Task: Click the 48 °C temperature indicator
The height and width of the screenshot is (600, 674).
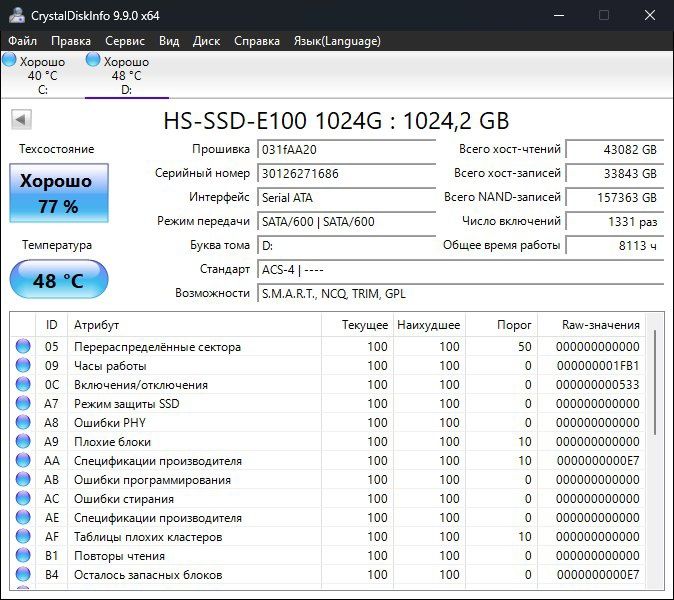Action: (59, 280)
